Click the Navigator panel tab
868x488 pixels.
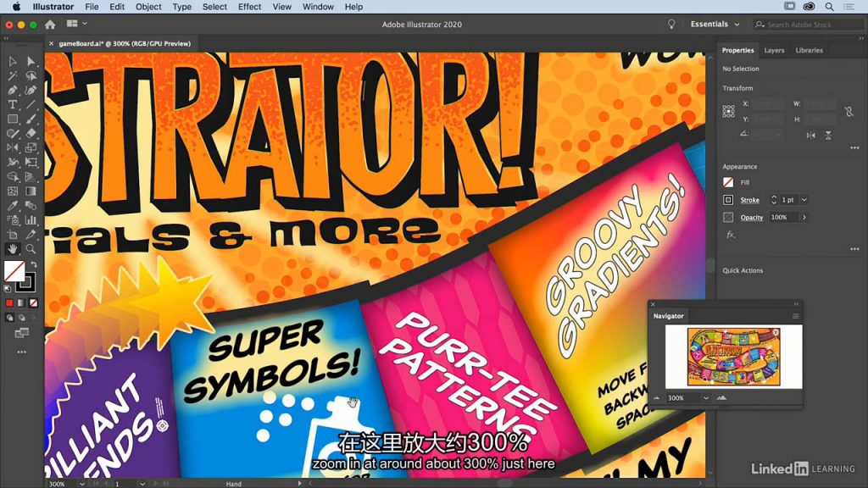(668, 316)
